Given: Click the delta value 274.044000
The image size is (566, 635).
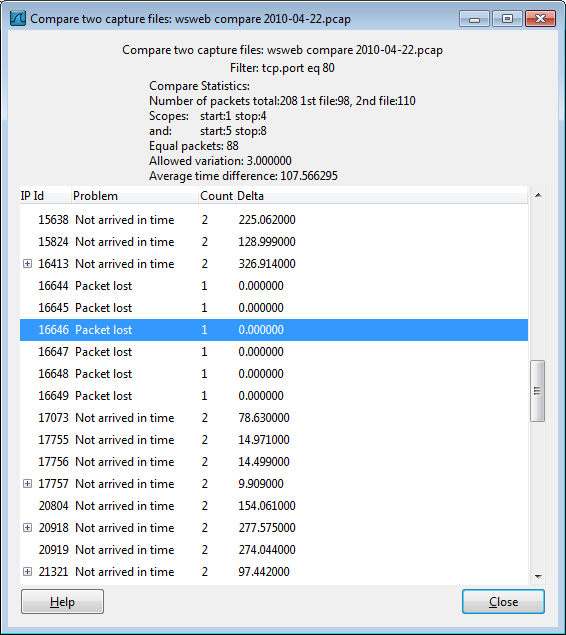Looking at the screenshot, I should 267,550.
